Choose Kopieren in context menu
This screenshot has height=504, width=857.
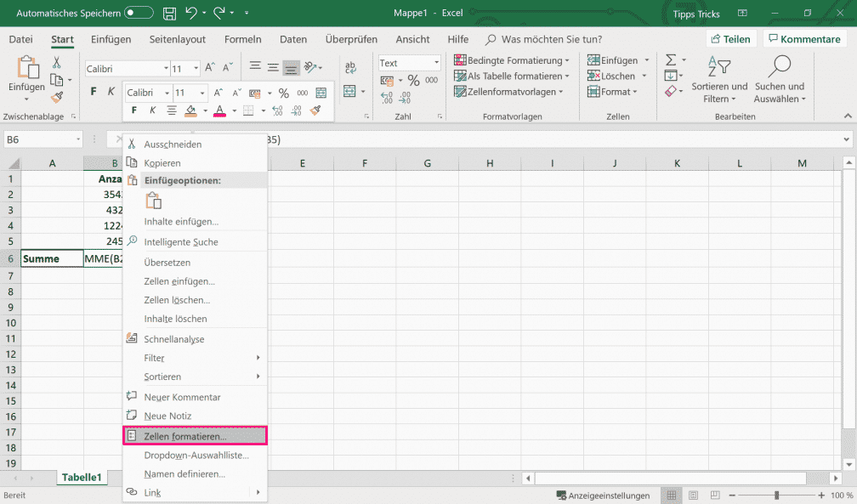point(196,163)
